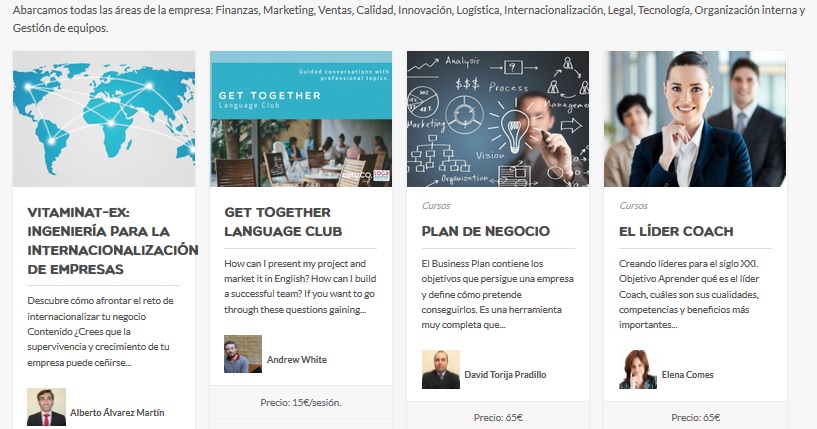Screen dimensions: 817x429
Task: Open the Get Together Language Club title
Action: pyautogui.click(x=283, y=221)
